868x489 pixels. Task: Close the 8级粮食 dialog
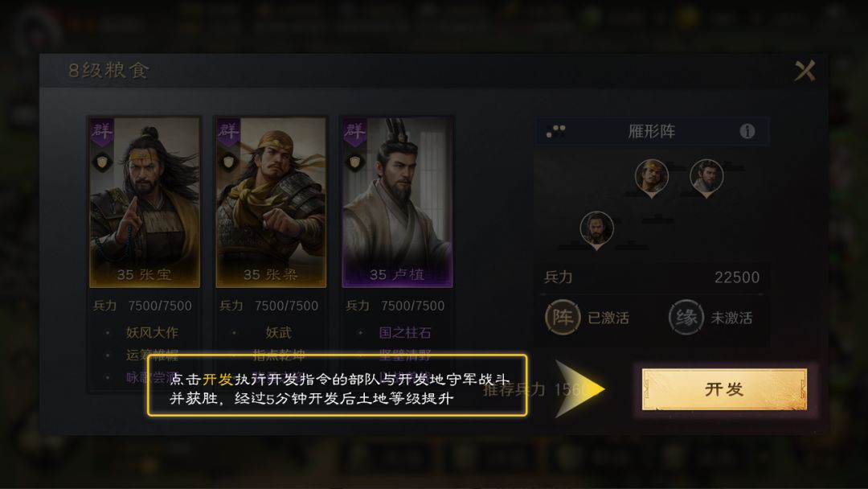click(805, 71)
